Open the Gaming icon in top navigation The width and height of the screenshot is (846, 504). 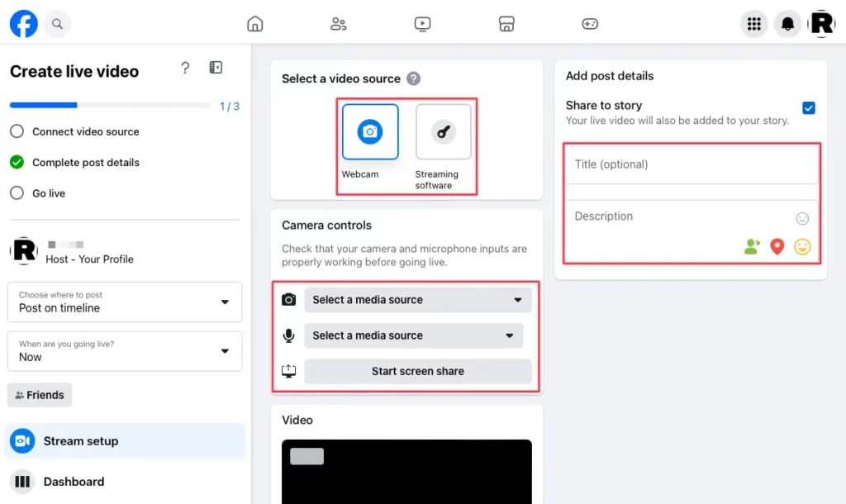[x=590, y=24]
